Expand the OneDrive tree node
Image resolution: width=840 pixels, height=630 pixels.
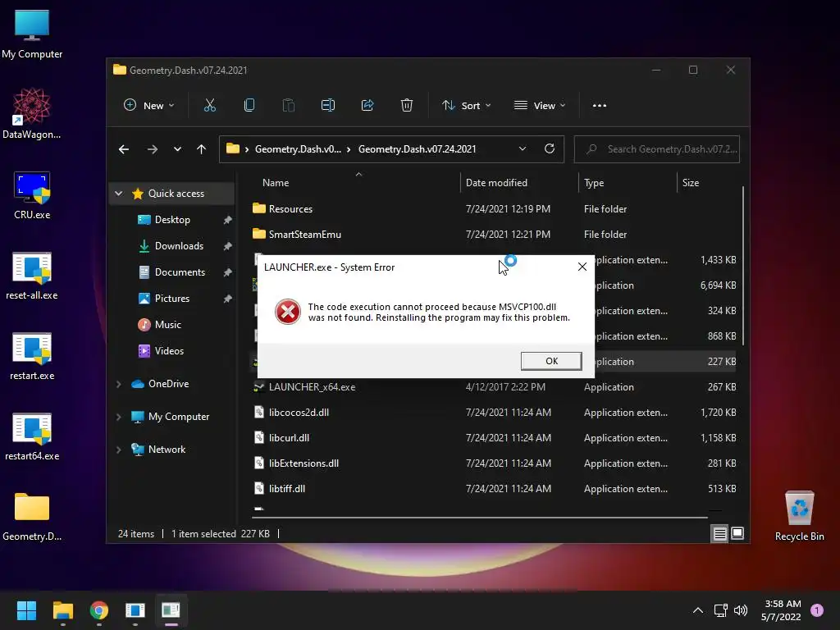(119, 384)
